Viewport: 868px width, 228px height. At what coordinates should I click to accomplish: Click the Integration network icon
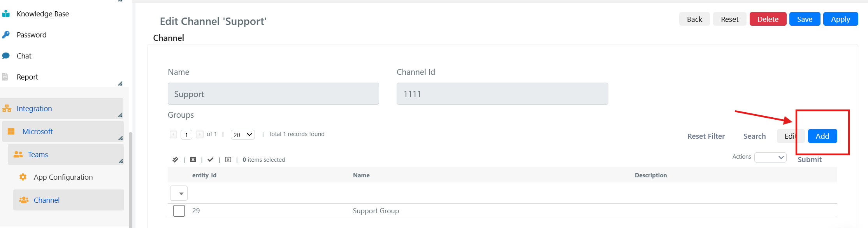pyautogui.click(x=7, y=108)
